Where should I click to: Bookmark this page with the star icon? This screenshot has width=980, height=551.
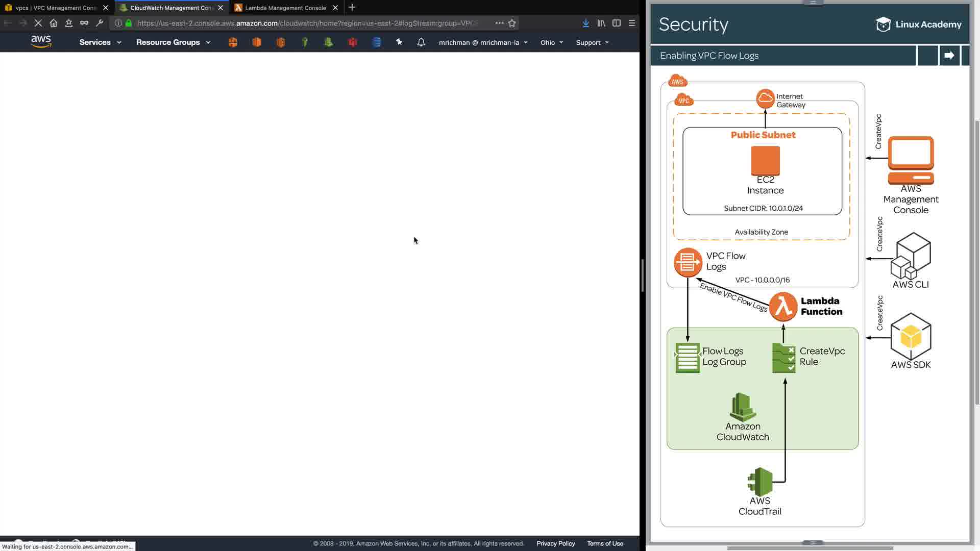[512, 23]
